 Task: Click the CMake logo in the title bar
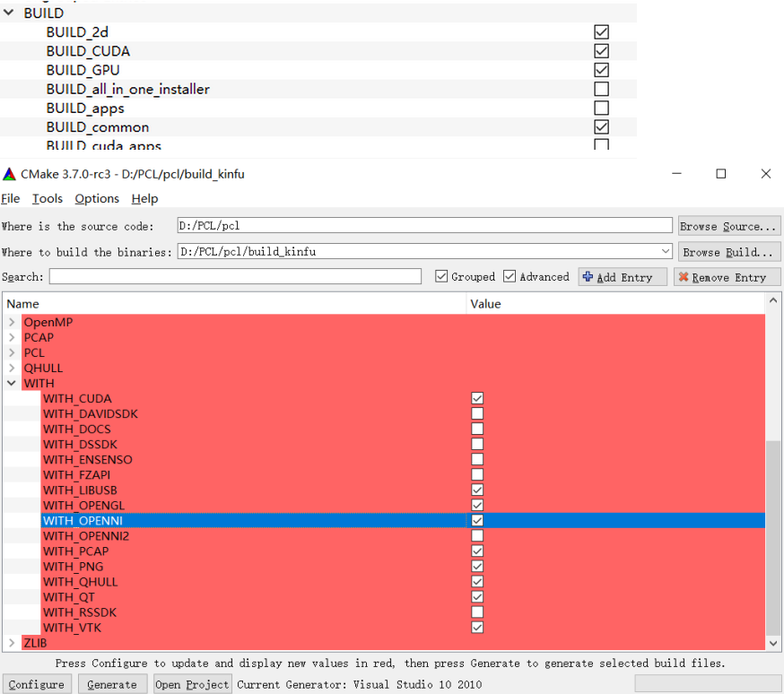tap(9, 174)
